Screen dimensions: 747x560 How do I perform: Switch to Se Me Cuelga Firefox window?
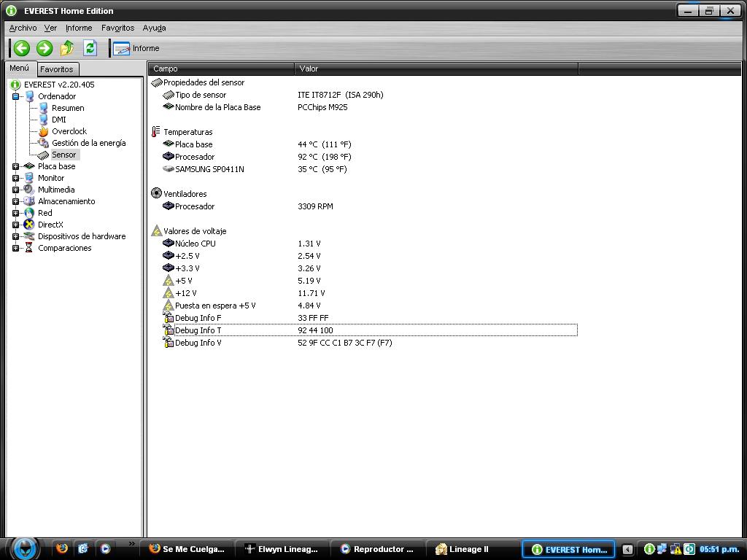pos(187,549)
